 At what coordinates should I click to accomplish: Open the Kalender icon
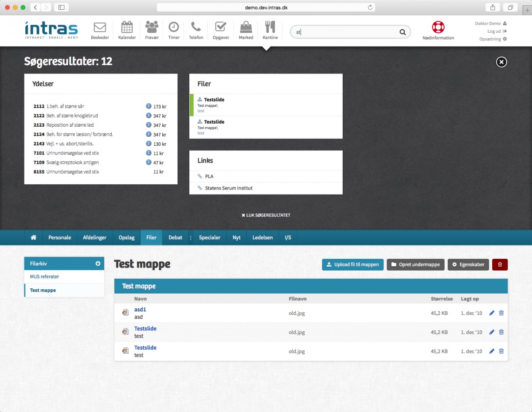pyautogui.click(x=127, y=29)
